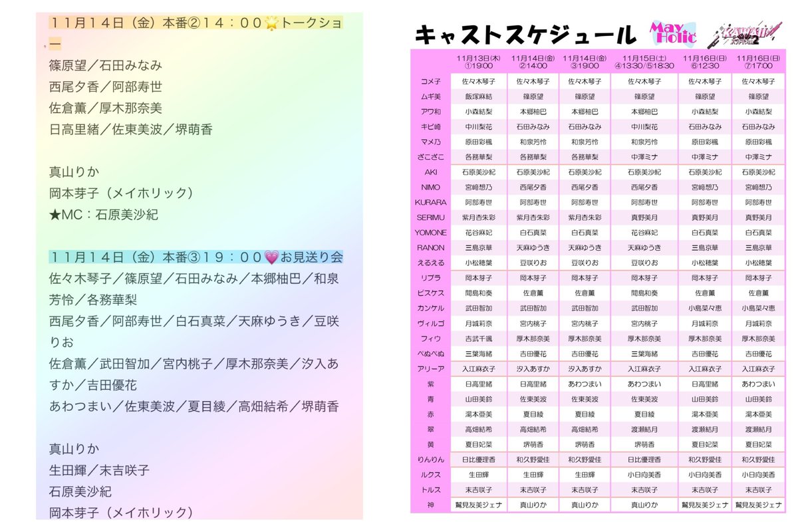Click the アリーア row label
This screenshot has width=798, height=532.
tap(431, 369)
